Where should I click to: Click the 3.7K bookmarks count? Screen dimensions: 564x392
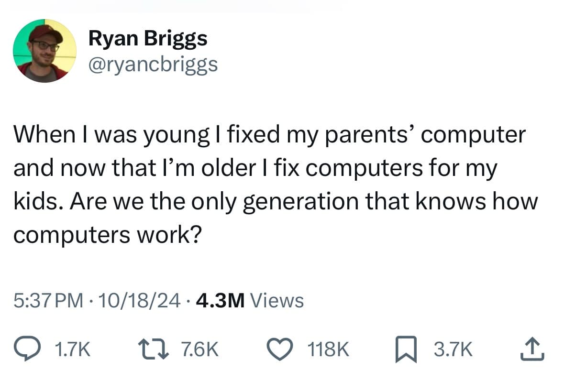coord(452,348)
